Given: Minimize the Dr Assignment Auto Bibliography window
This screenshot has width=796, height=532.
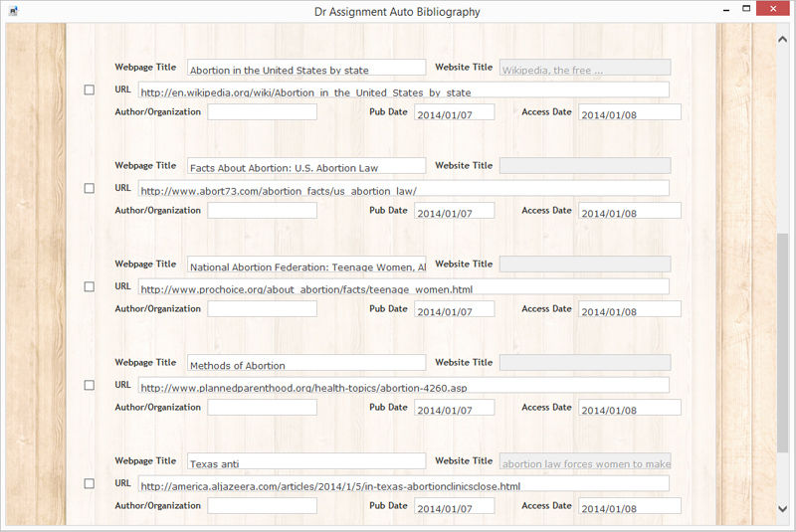Looking at the screenshot, I should tap(726, 9).
